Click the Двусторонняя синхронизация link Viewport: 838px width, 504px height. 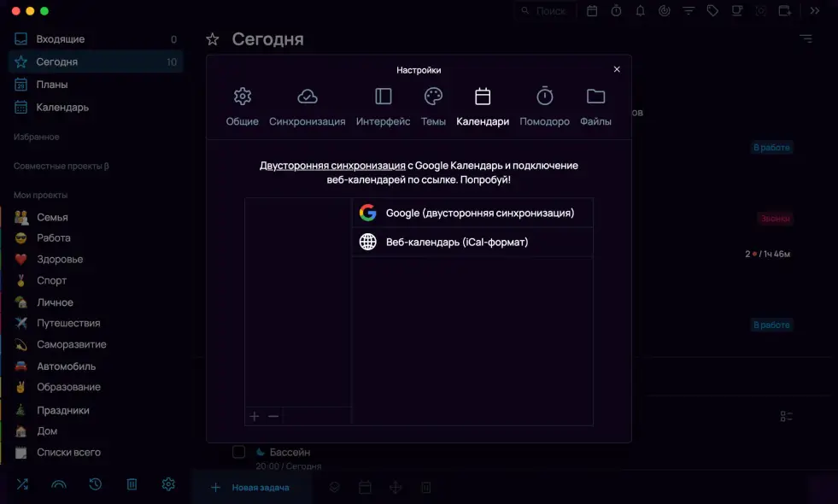tap(332, 166)
